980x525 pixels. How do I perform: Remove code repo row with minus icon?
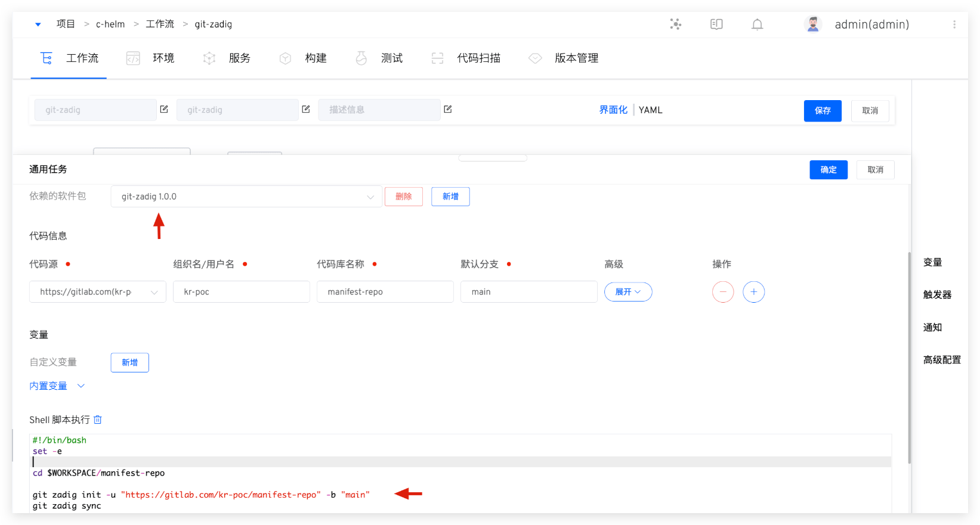coord(723,292)
